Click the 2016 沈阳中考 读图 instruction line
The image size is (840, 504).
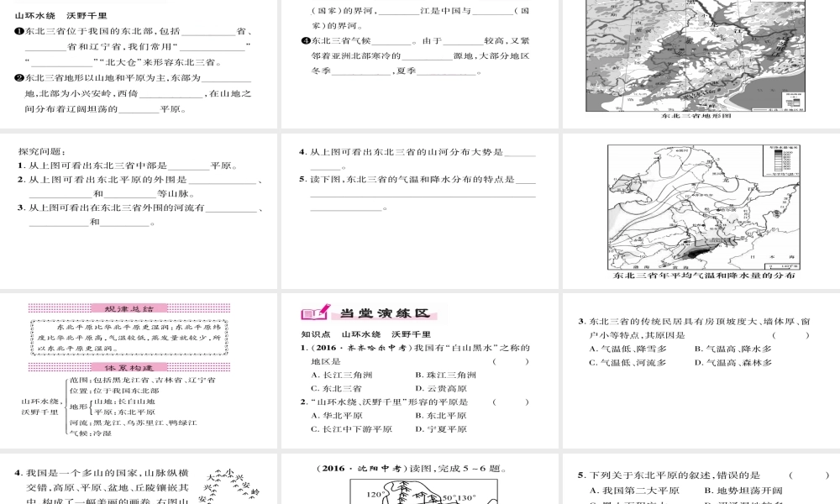(411, 469)
